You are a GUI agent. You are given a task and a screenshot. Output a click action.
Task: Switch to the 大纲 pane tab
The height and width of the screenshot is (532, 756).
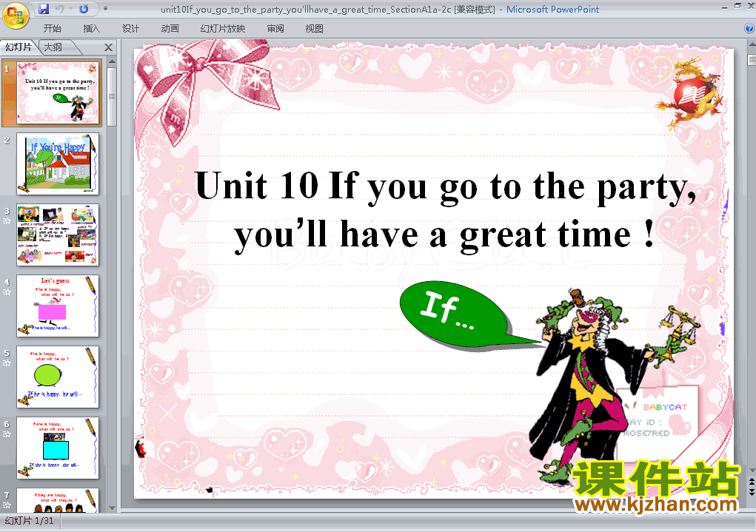tap(53, 47)
